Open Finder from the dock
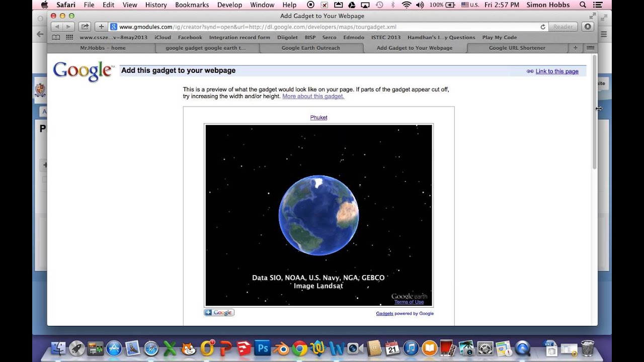Image resolution: width=644 pixels, height=362 pixels. pyautogui.click(x=59, y=348)
